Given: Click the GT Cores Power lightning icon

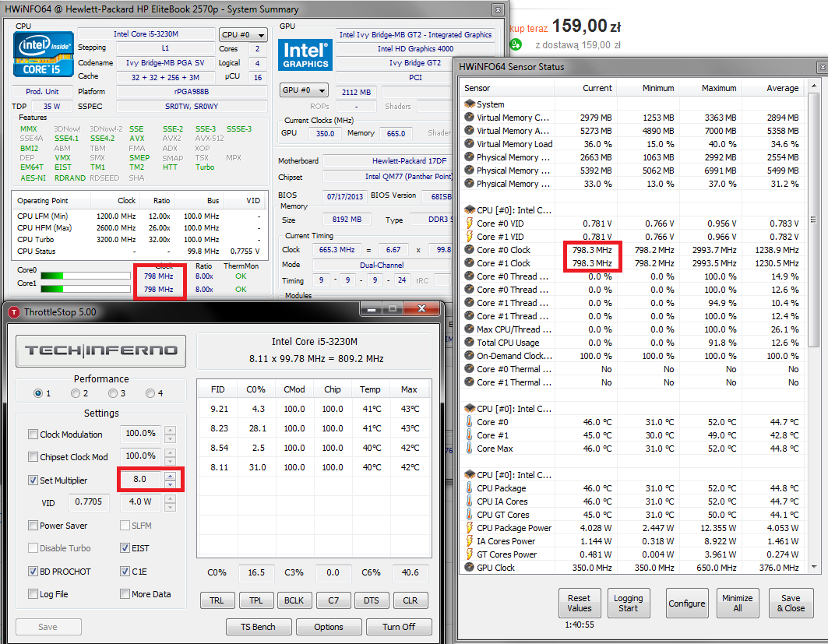Looking at the screenshot, I should [x=470, y=554].
